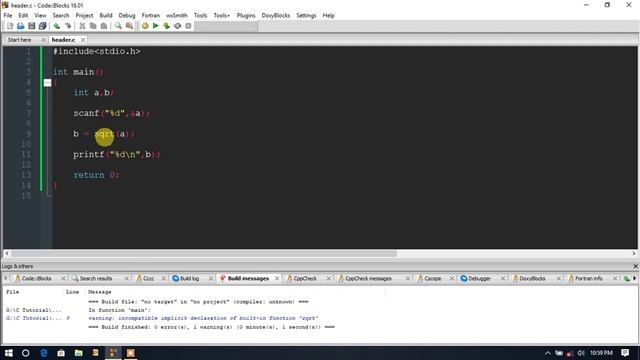This screenshot has height=360, width=640.
Task: Close the header.c tab
Action: 83,40
